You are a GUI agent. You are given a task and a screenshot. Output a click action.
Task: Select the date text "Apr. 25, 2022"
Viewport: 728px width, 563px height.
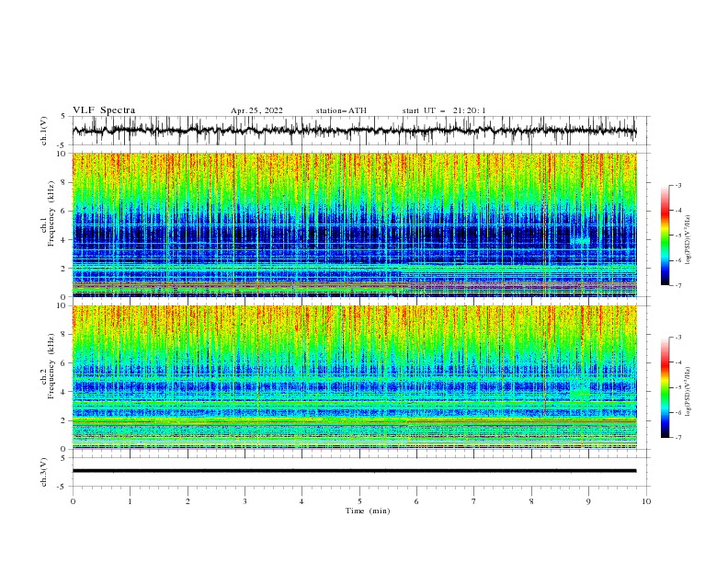[x=256, y=110]
